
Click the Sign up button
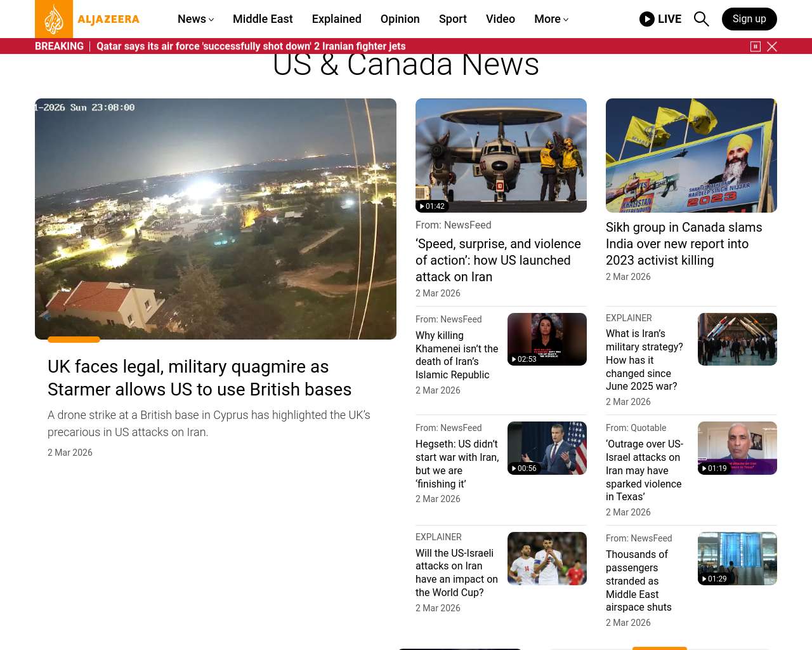pos(749,19)
